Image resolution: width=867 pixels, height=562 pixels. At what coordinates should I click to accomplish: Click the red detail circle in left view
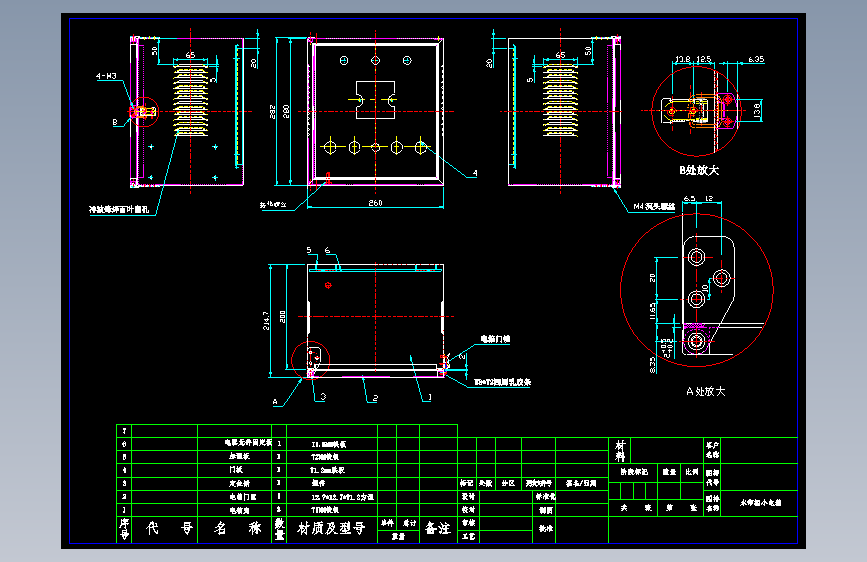(144, 112)
